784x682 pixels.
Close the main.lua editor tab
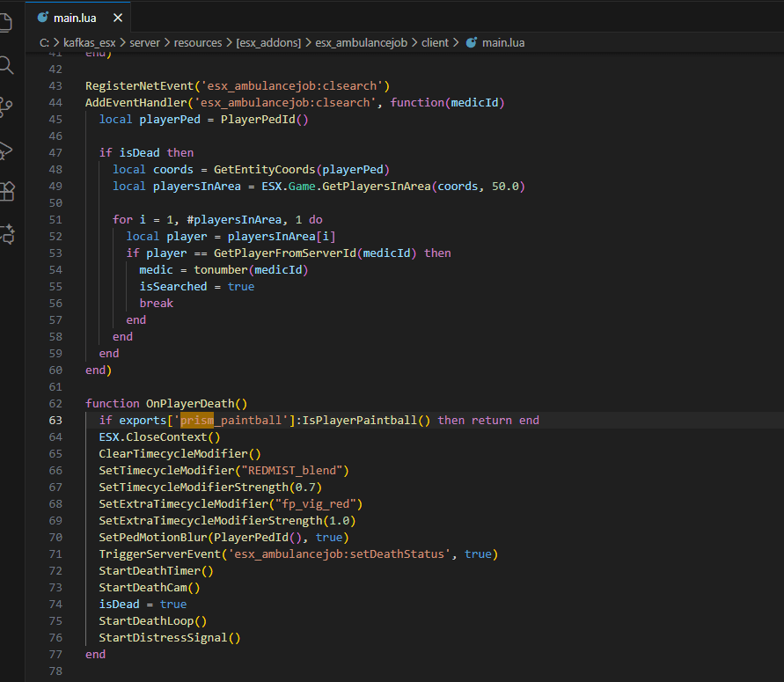pos(119,18)
